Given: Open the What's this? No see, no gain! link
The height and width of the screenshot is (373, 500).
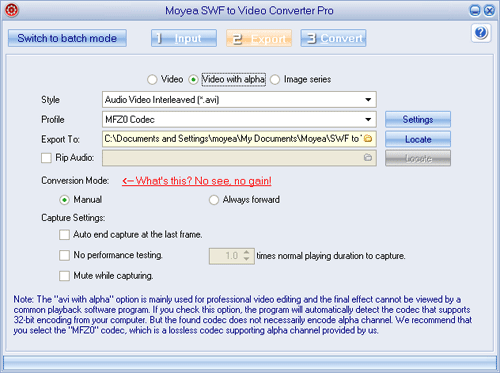Looking at the screenshot, I should point(197,181).
